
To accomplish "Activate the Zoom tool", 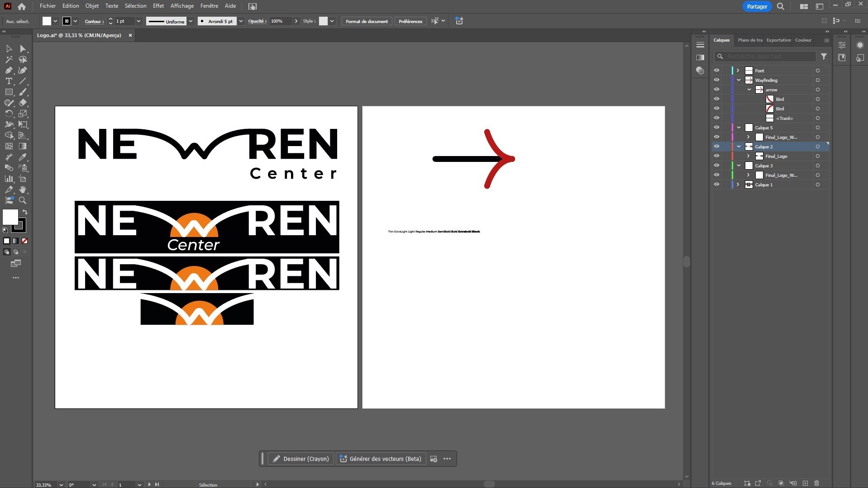I will click(x=23, y=200).
